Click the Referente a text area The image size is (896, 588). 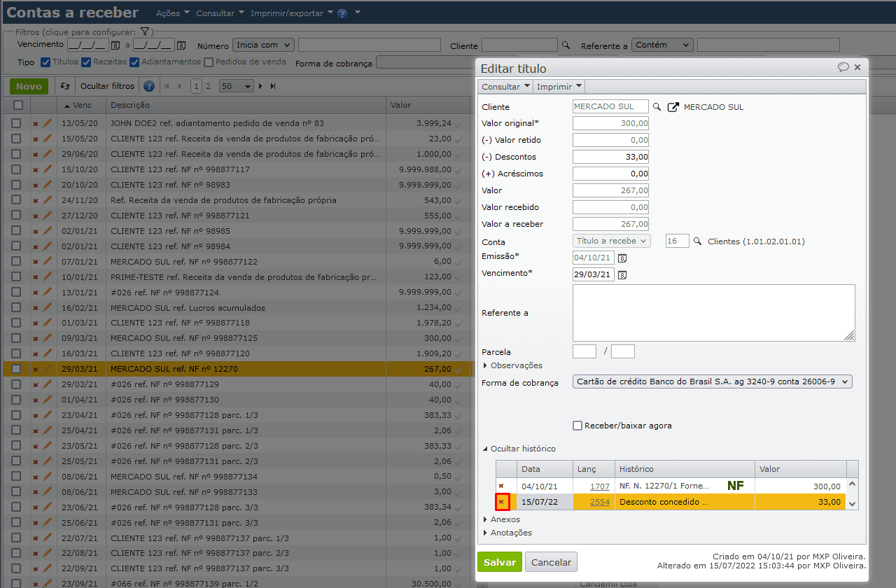pyautogui.click(x=714, y=313)
